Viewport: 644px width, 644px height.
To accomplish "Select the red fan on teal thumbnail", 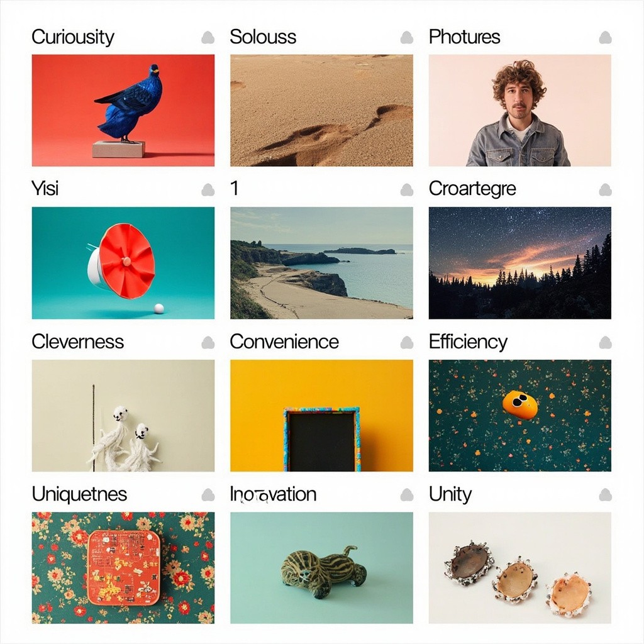I will (123, 263).
